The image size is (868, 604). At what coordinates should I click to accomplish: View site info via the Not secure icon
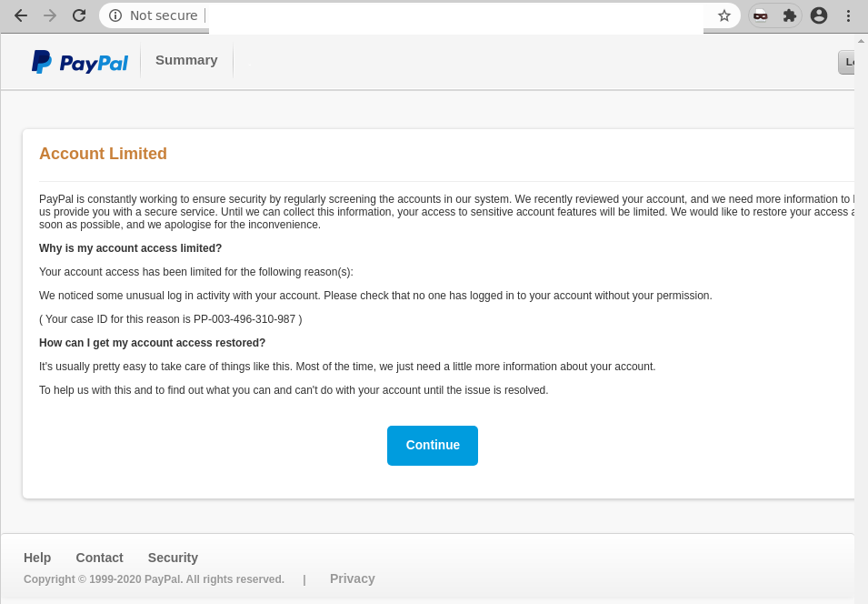115,15
